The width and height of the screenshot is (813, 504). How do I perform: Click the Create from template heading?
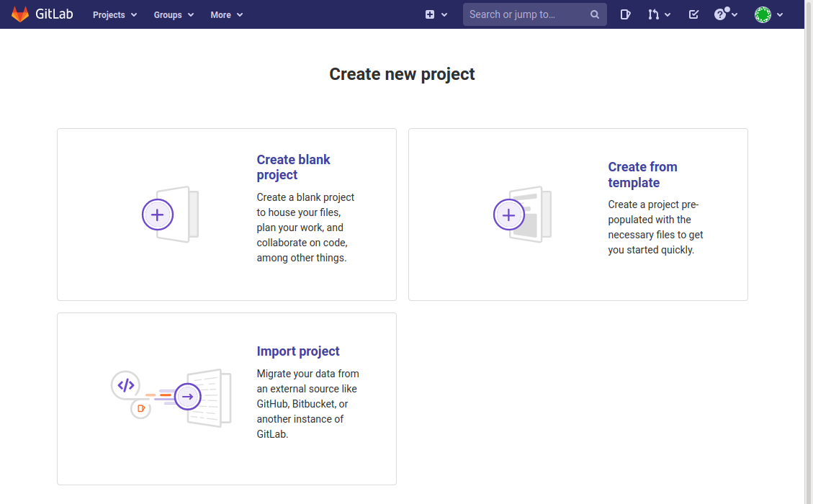pos(642,174)
